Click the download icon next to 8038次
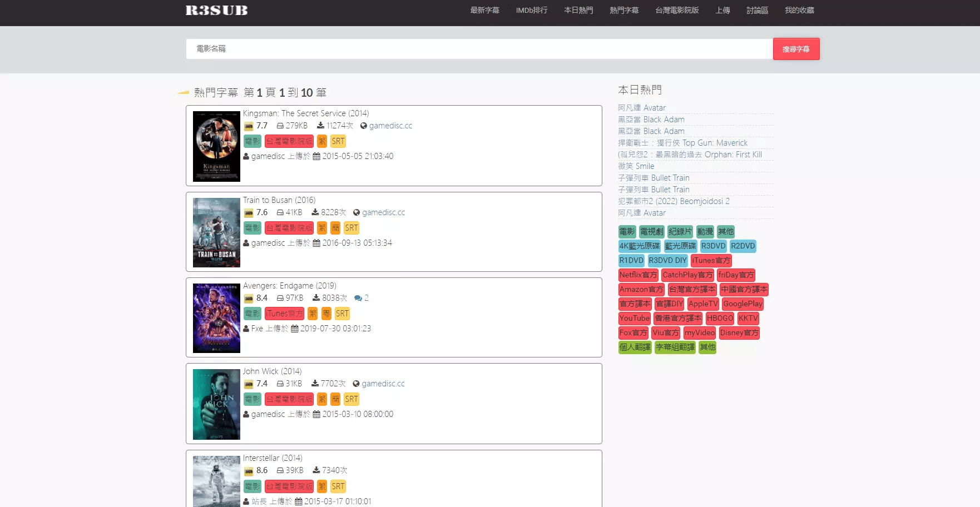 [316, 298]
